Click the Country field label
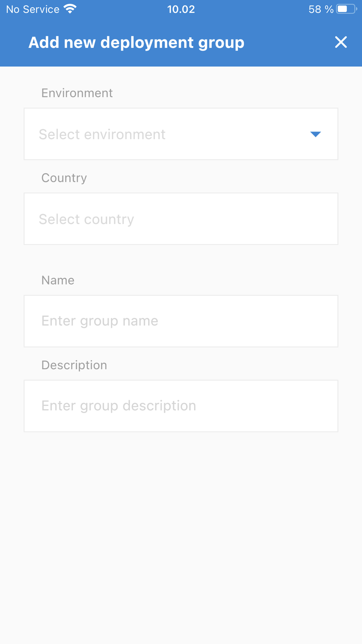The width and height of the screenshot is (362, 644). point(64,178)
